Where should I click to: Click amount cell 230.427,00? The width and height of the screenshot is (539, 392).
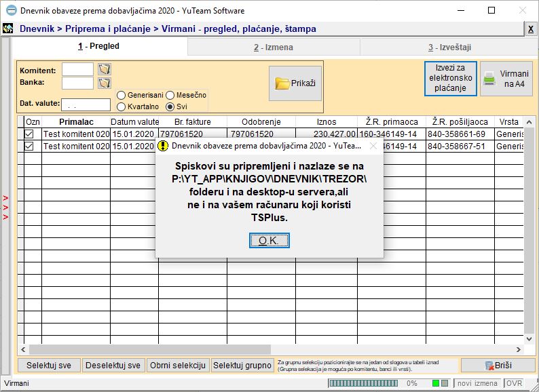coord(327,134)
